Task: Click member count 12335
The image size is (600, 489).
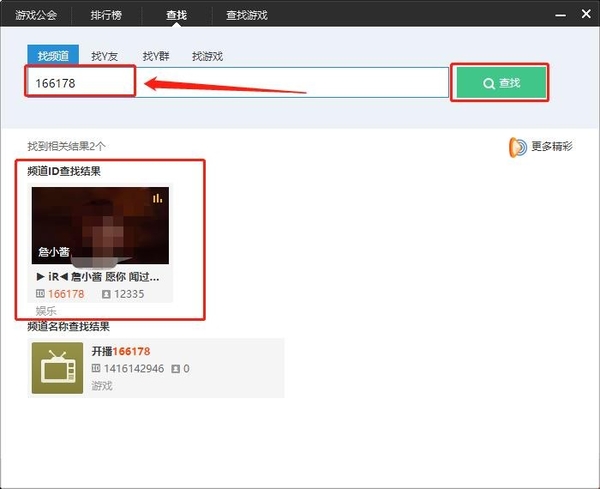Action: [129, 294]
